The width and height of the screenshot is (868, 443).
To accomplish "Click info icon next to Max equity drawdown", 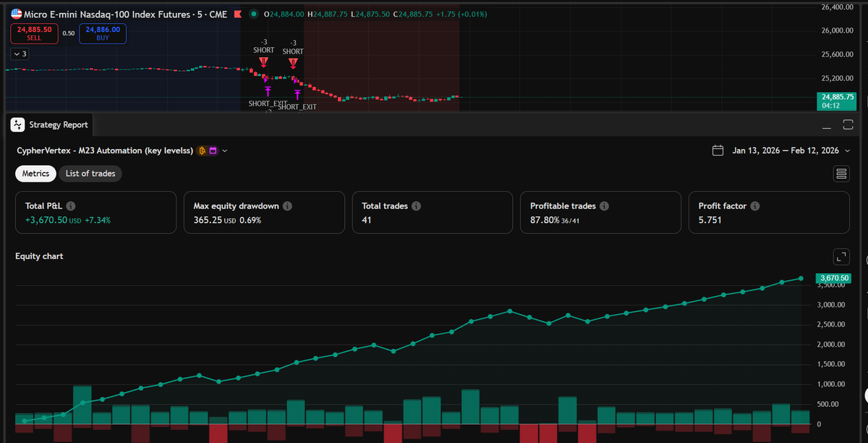I will (287, 206).
